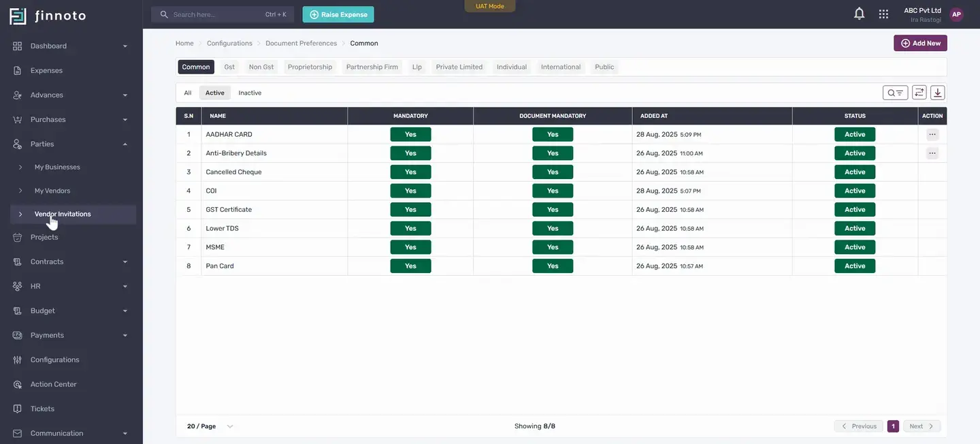Expand the HR submenu
Screen dimensions: 980x444
coord(125,286)
